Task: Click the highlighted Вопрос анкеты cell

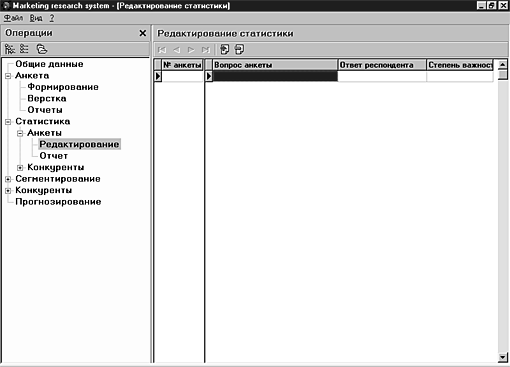Action: pyautogui.click(x=275, y=76)
